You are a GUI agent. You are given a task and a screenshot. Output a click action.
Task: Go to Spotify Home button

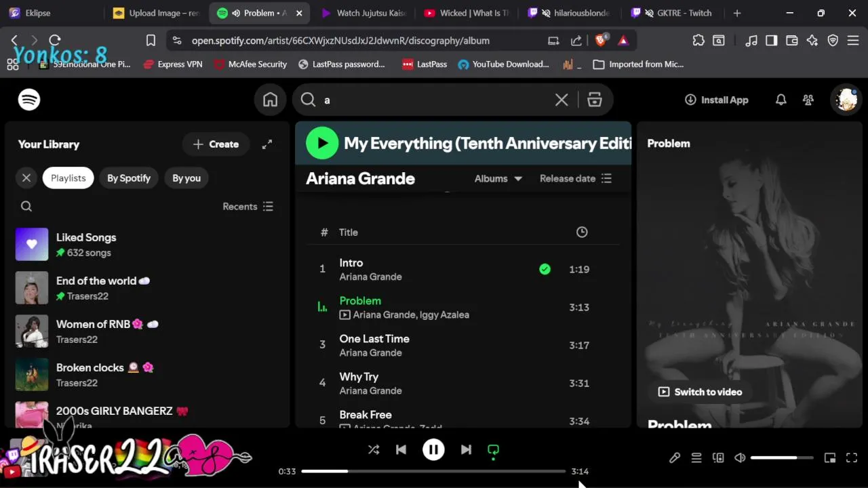click(x=271, y=100)
